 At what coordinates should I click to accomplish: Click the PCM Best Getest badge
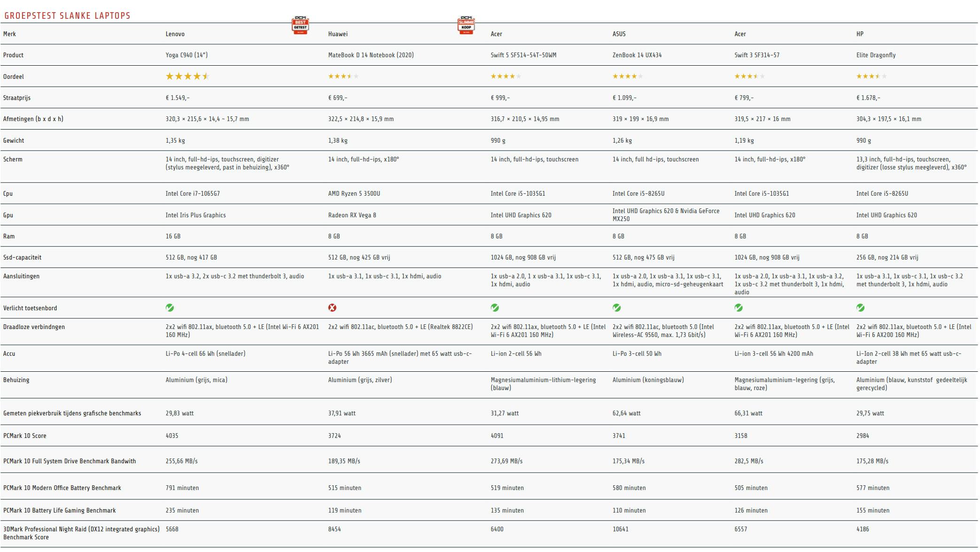point(300,25)
